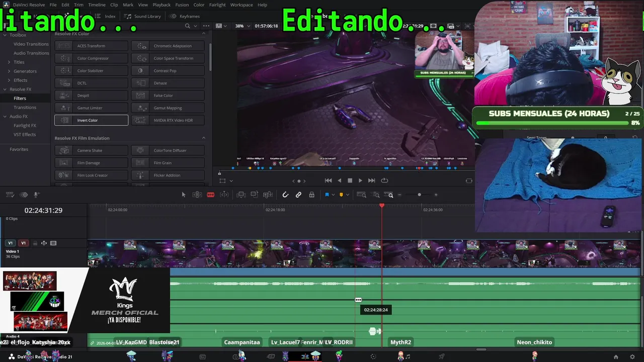Click the timeline zoom plus button
Screen dimensions: 644x362
(x=436, y=195)
